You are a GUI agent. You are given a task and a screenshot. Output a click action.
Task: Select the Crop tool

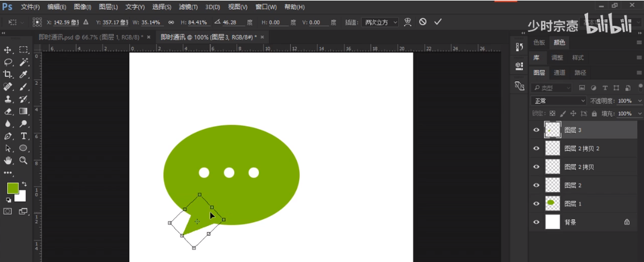pyautogui.click(x=7, y=75)
